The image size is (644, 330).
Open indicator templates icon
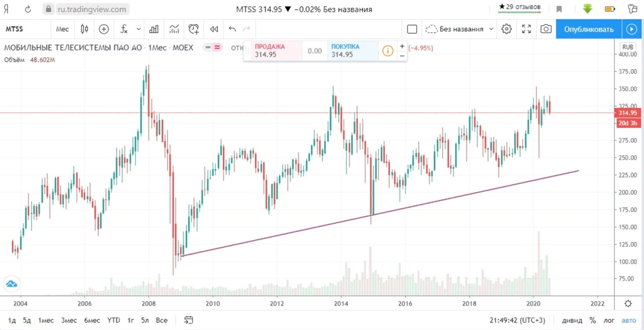tap(174, 29)
